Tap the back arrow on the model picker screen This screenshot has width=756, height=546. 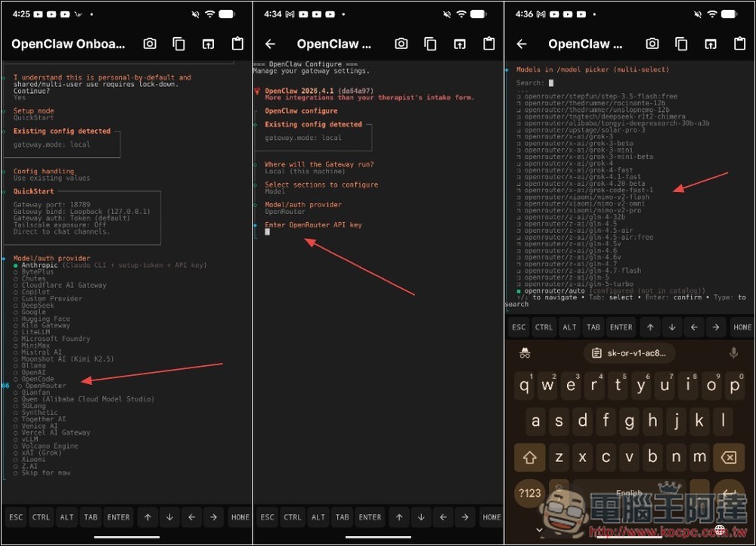point(522,44)
